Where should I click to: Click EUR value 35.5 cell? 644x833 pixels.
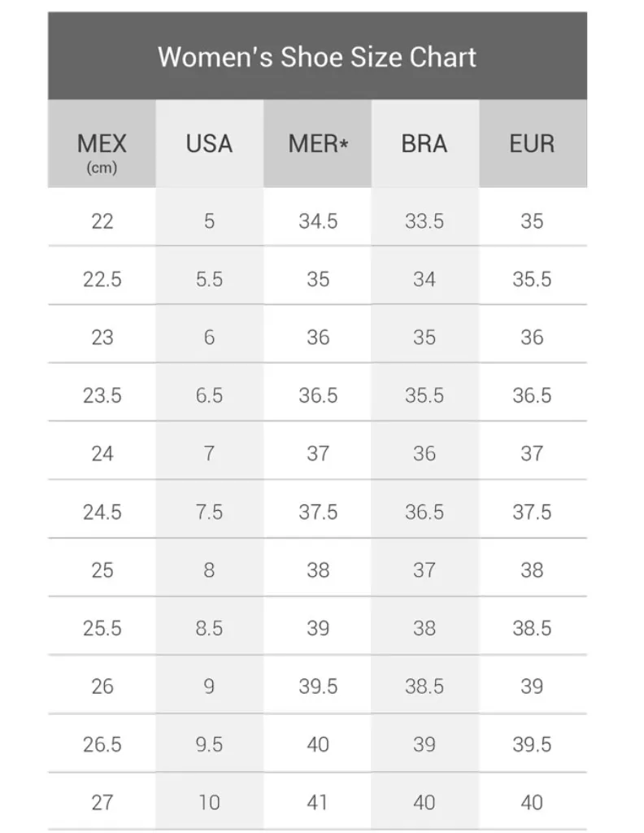[x=533, y=279]
